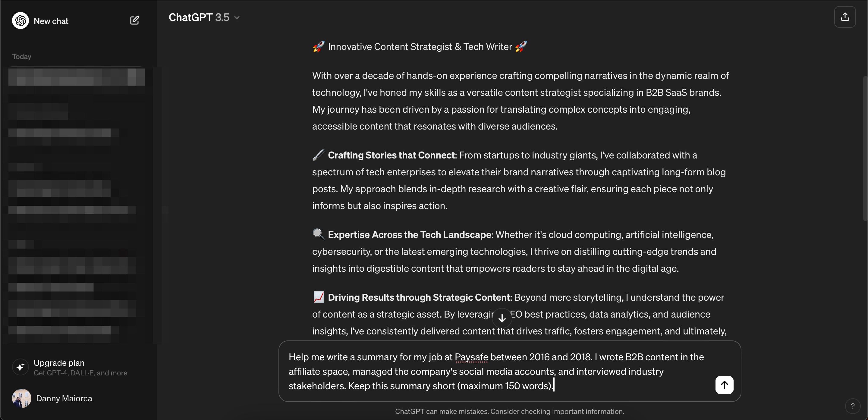Click the Upgrade plan option
868x420 pixels.
pos(59,363)
